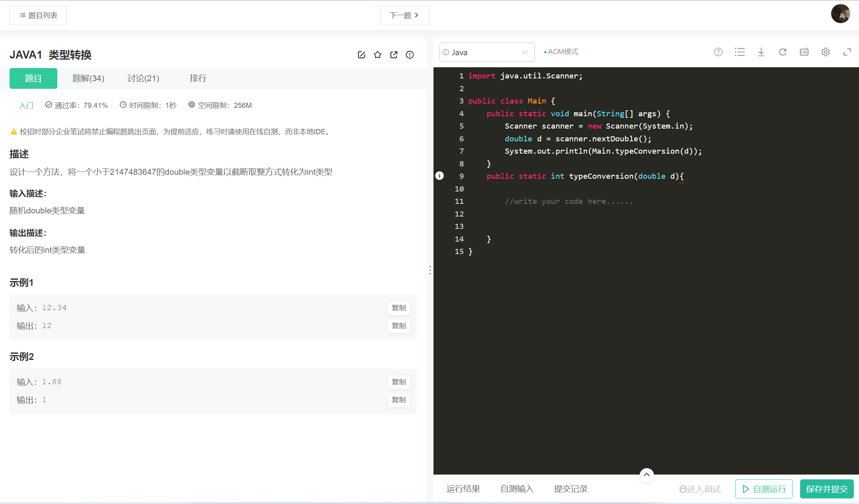Reset code with the refresh icon

pos(783,52)
